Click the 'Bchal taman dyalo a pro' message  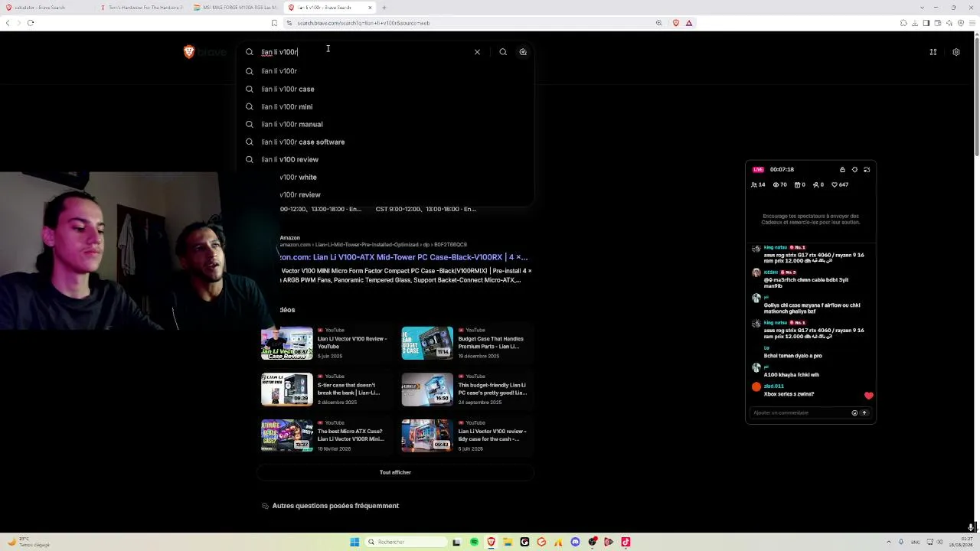pyautogui.click(x=792, y=356)
